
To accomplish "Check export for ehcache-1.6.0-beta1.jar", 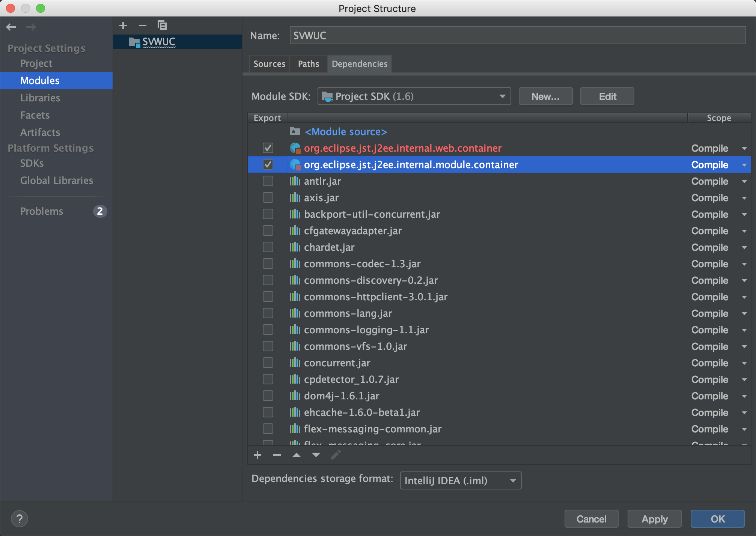I will tap(268, 413).
